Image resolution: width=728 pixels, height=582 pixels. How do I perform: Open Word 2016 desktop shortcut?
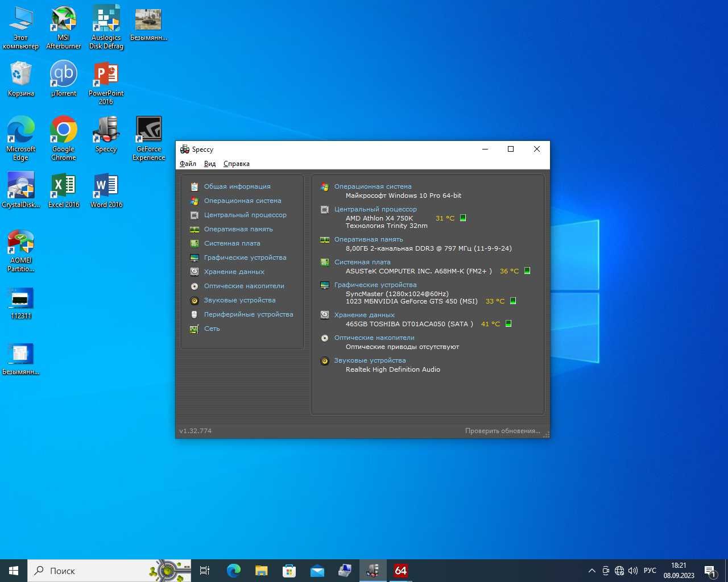coord(106,190)
